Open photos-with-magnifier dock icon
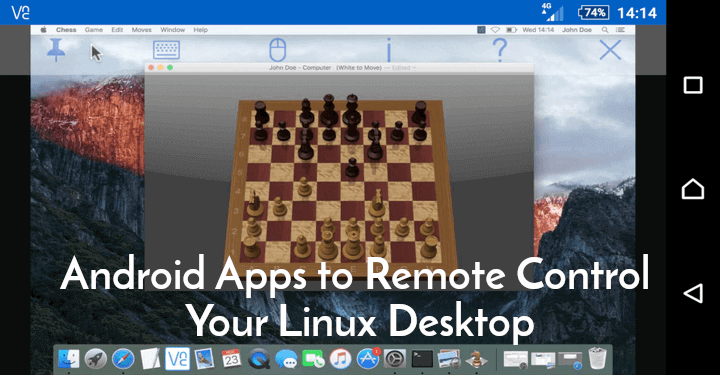Screen dimensions: 720x375 point(449,359)
